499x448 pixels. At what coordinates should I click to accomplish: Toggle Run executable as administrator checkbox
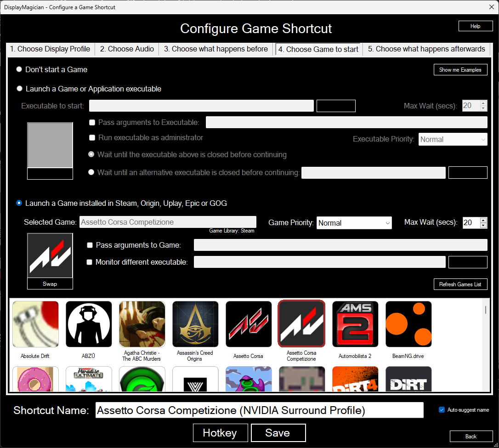(92, 137)
